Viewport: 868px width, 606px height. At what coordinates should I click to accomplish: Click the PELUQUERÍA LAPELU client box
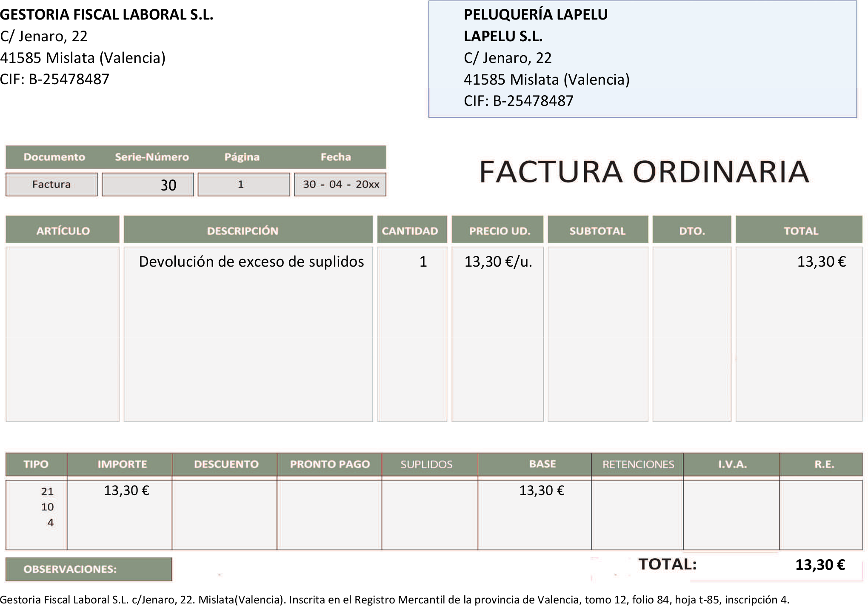pyautogui.click(x=642, y=59)
